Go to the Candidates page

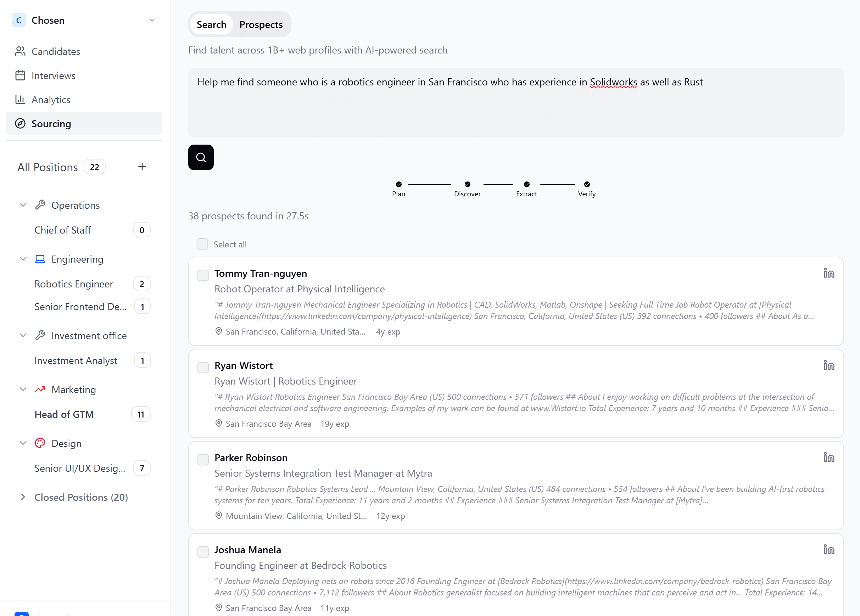tap(55, 51)
